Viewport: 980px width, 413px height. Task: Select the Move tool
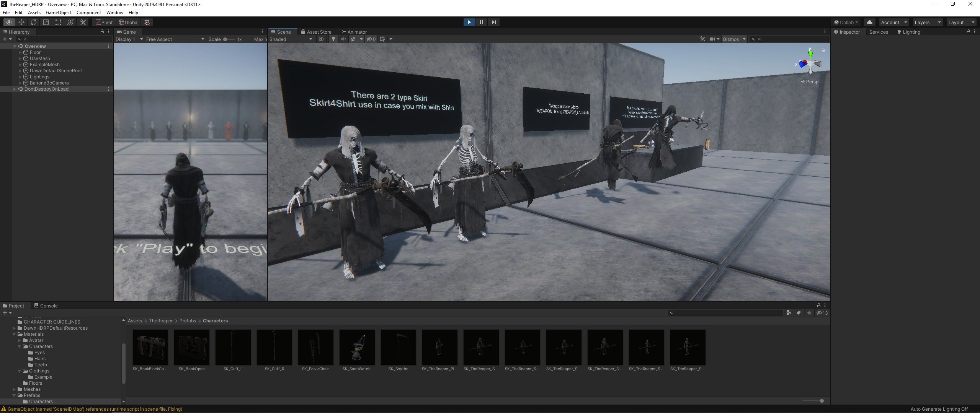(21, 22)
